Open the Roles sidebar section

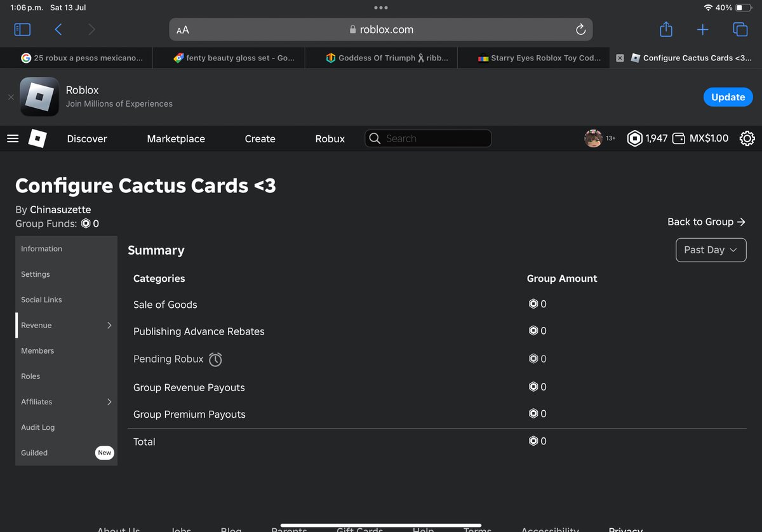67,376
